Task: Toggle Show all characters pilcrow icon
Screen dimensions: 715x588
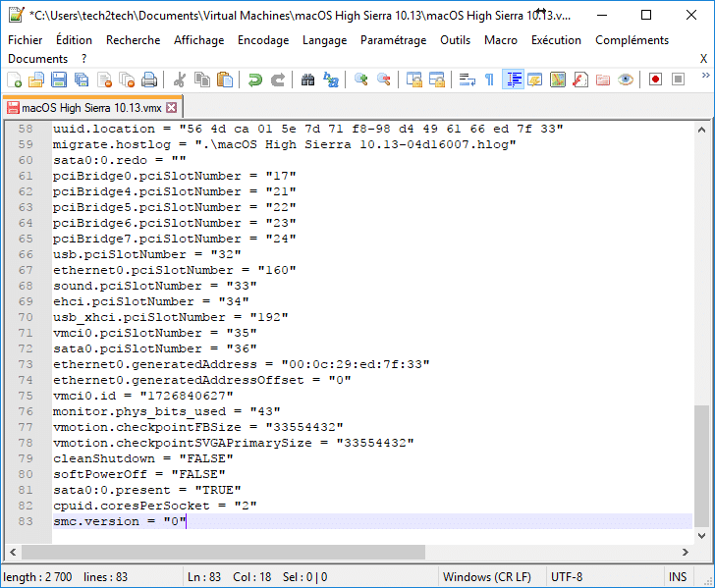Action: click(x=489, y=80)
